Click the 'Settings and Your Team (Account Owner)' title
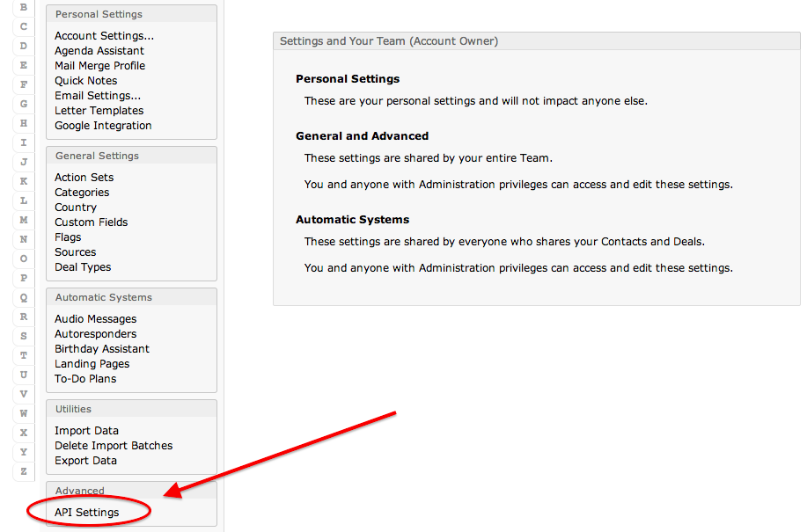 [389, 41]
